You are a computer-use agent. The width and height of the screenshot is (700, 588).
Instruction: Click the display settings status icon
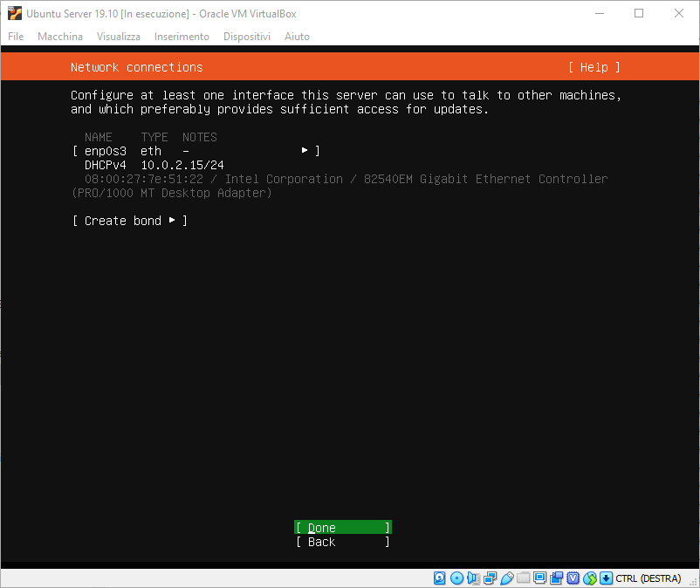539,578
